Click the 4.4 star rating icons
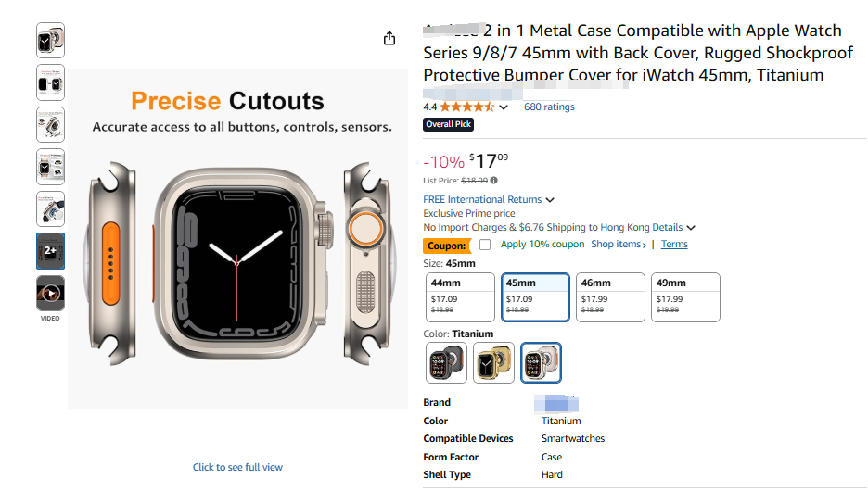 (x=466, y=107)
